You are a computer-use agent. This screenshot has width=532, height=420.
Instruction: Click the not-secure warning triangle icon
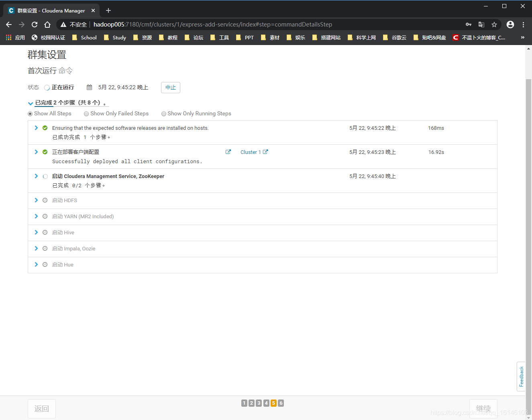coord(63,25)
